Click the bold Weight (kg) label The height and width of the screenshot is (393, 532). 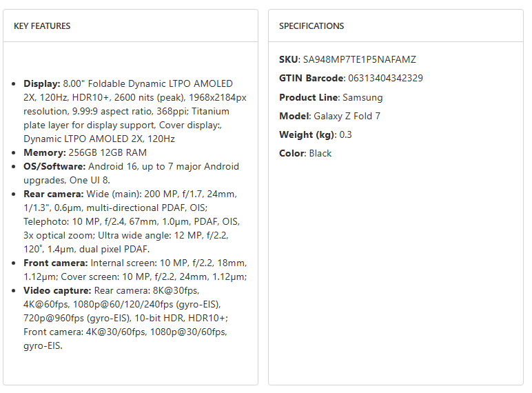(x=307, y=134)
